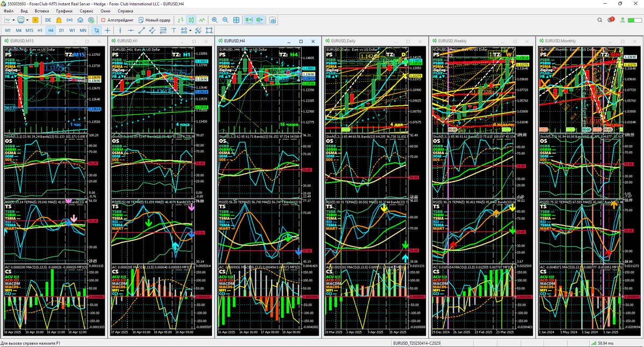Open the Окно menu
644x347 pixels.
(106, 11)
